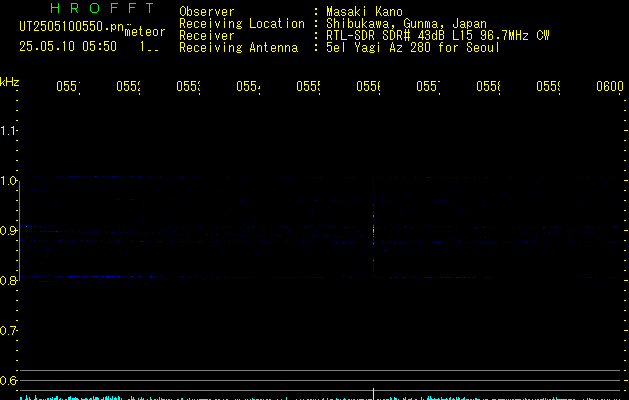
Task: Click the date 25.05.10 05:50
Action: pyautogui.click(x=68, y=46)
